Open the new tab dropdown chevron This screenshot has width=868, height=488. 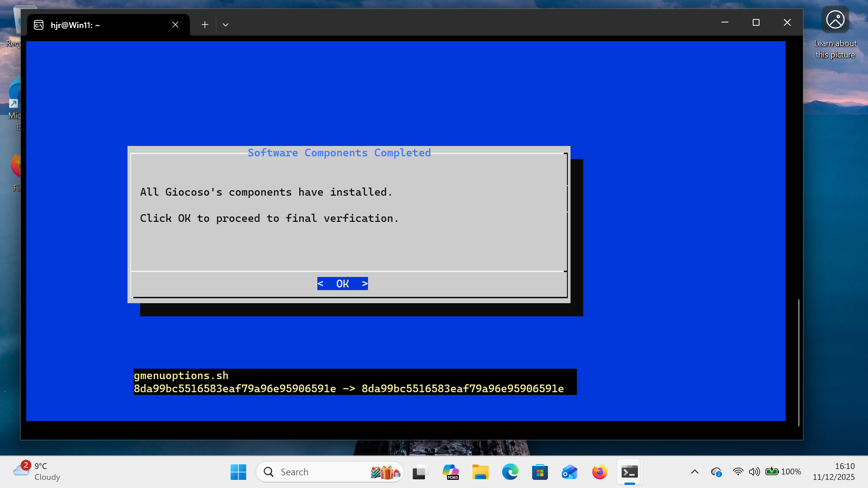click(x=226, y=24)
